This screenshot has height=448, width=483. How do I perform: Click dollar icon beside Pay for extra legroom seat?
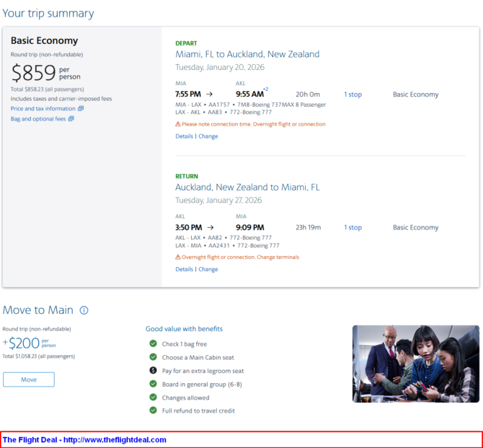click(x=153, y=371)
